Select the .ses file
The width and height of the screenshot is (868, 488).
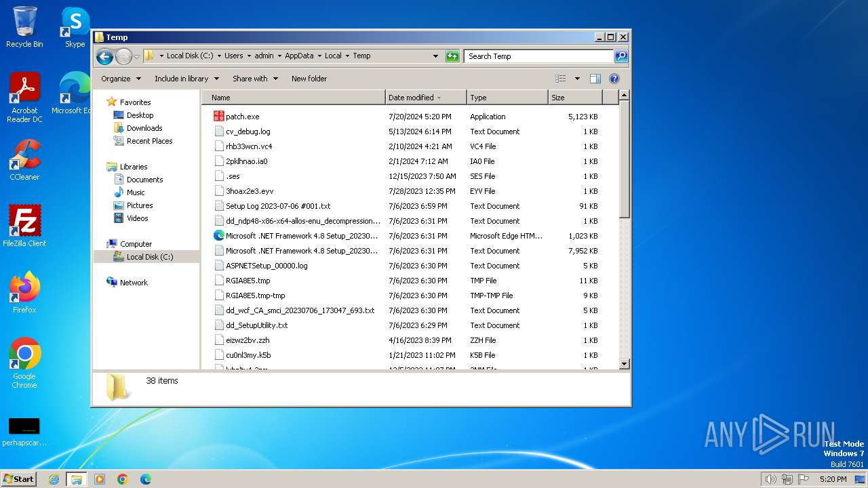pyautogui.click(x=233, y=176)
